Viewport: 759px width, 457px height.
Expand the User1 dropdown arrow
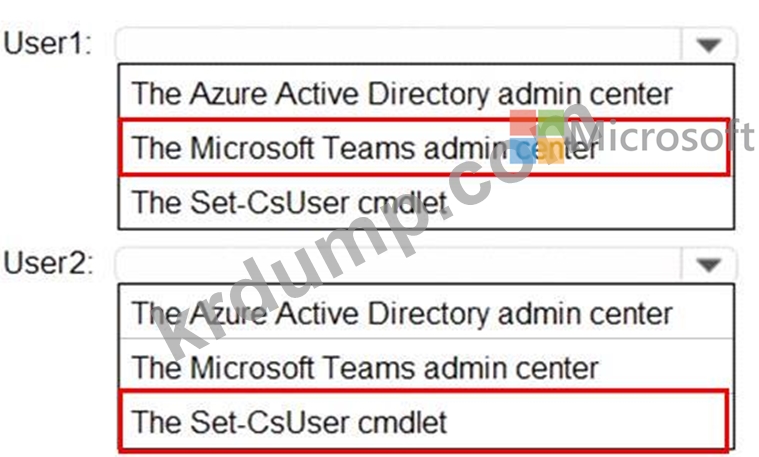(708, 45)
